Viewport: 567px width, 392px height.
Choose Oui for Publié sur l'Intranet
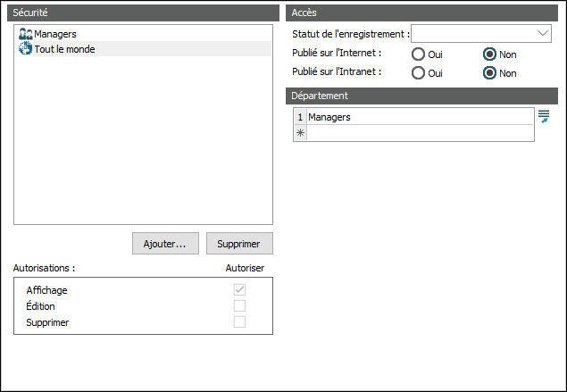click(418, 73)
